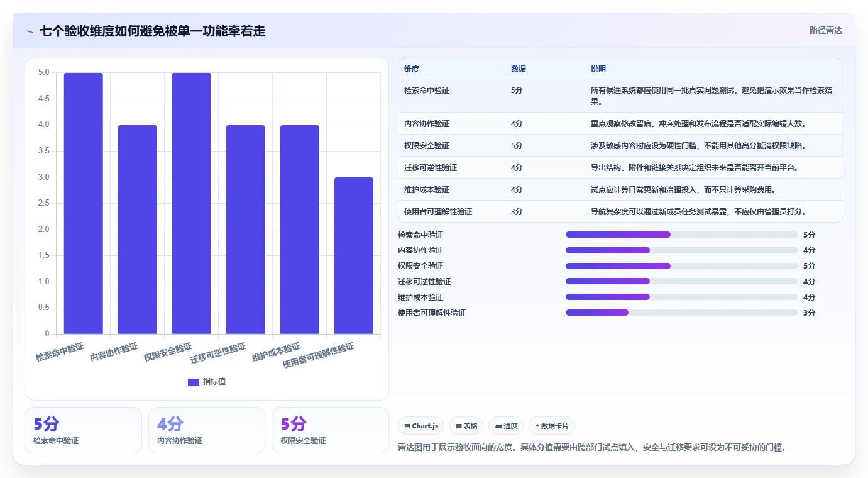Click the 5.0 y-axis value

tap(43, 72)
